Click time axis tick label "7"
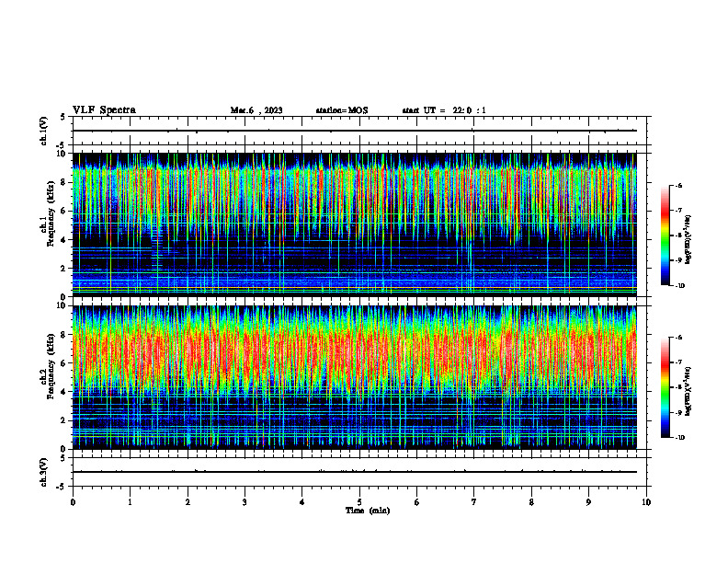 474,502
